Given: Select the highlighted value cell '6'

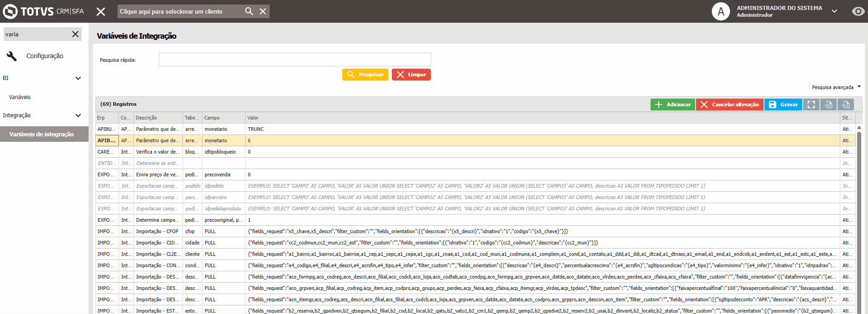Looking at the screenshot, I should coord(542,140).
